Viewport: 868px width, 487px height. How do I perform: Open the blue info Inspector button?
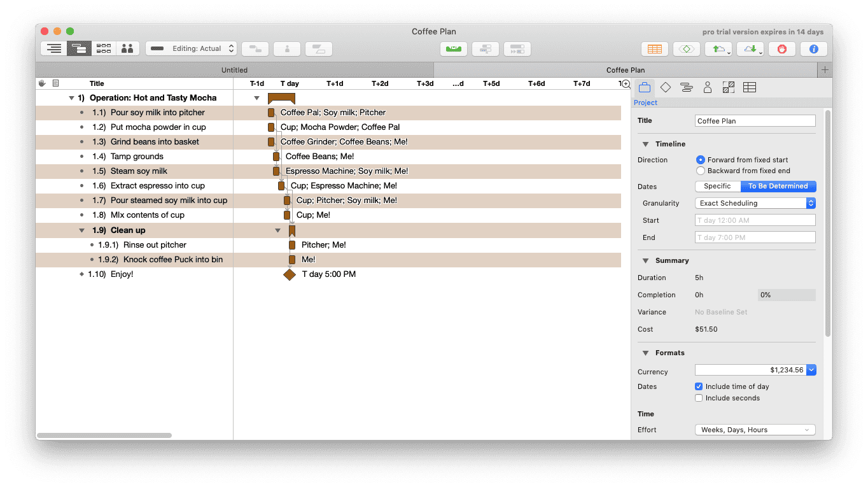pos(813,49)
